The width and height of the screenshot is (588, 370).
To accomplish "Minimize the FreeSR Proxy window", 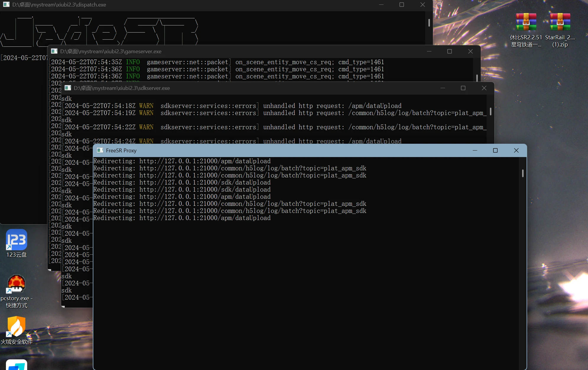I will pos(475,150).
